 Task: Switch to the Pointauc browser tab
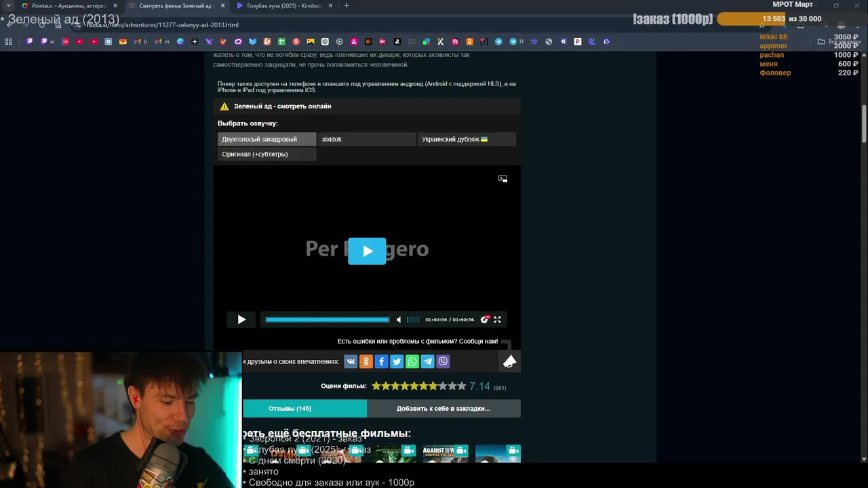[x=68, y=5]
